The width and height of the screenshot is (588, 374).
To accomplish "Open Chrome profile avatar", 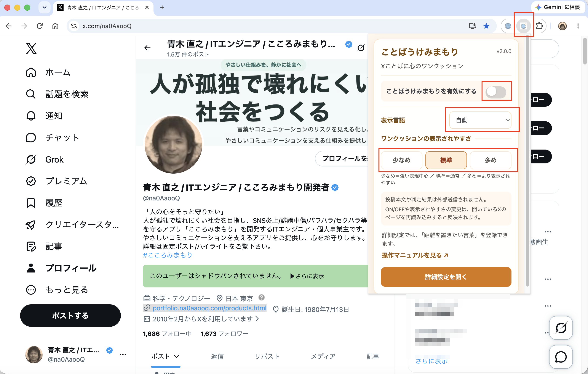I will [562, 26].
